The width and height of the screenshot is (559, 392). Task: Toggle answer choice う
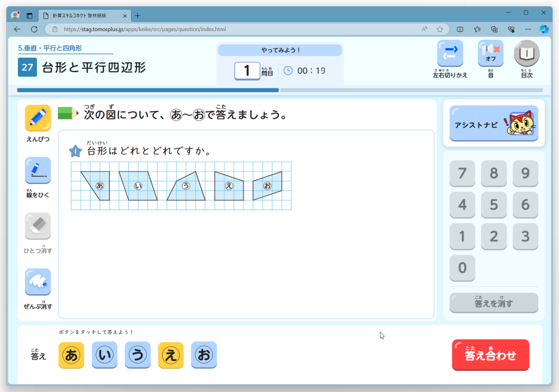[138, 355]
